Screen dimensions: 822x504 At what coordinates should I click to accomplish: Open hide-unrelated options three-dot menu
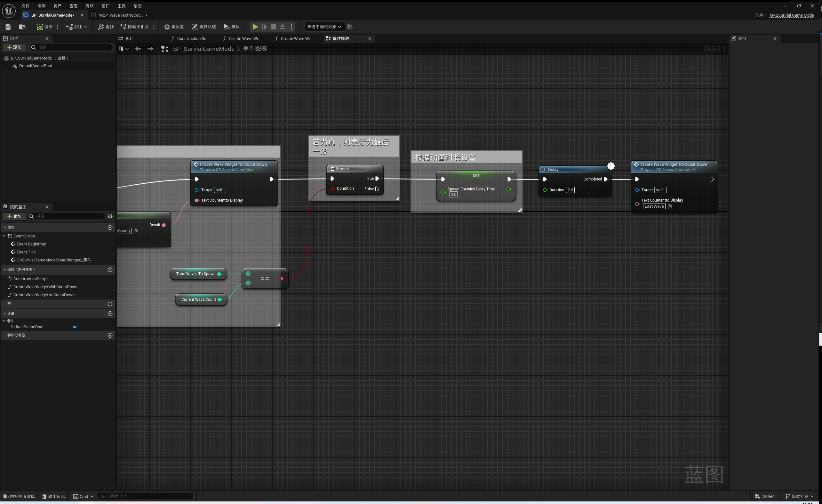click(x=154, y=27)
